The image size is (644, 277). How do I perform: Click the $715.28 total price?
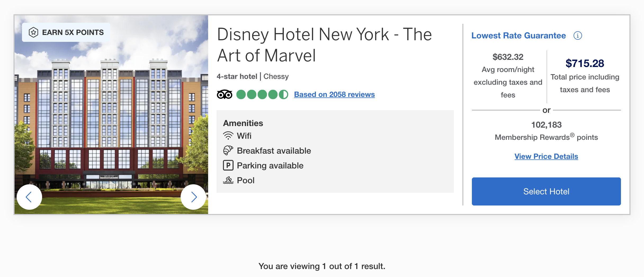pyautogui.click(x=585, y=64)
